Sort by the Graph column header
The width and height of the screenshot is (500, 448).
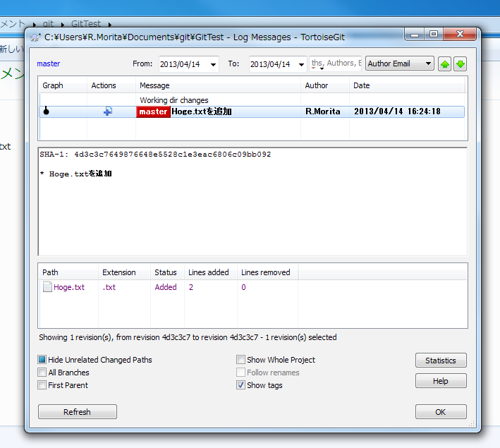(x=63, y=85)
